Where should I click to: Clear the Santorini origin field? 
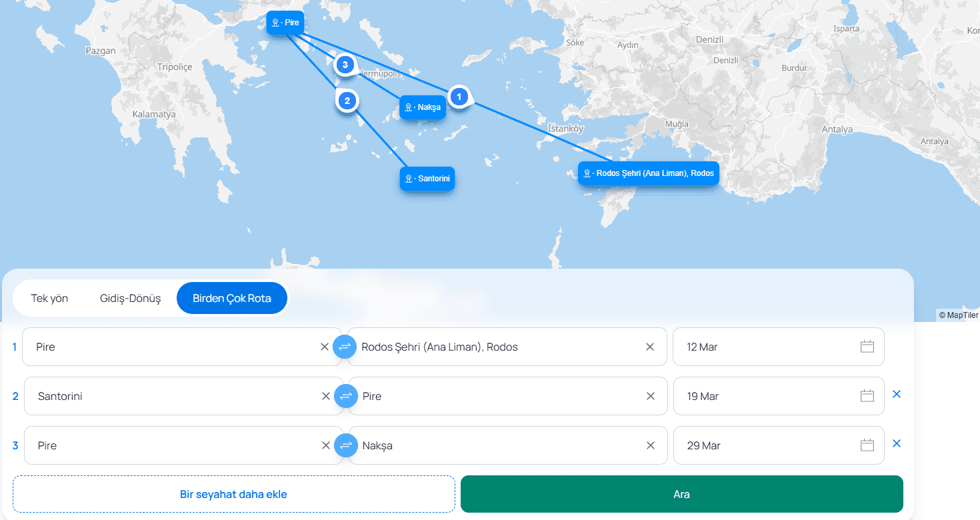point(325,396)
